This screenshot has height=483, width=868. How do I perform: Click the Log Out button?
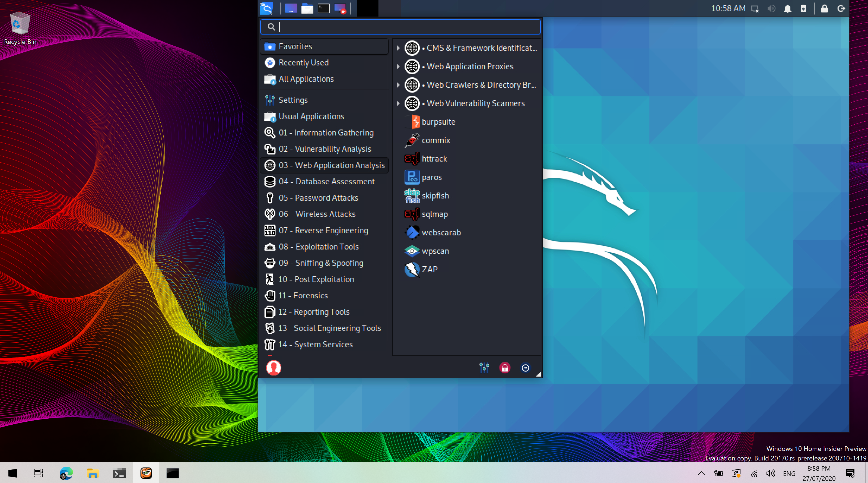click(526, 368)
